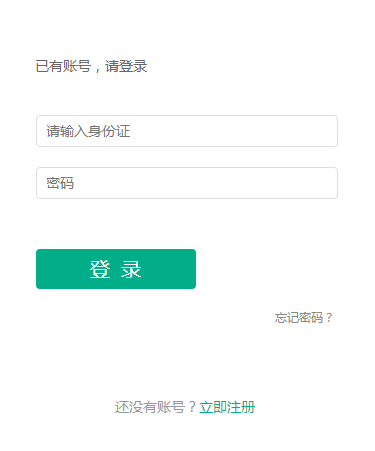
Task: Click the 登录 green login button
Action: tap(116, 269)
